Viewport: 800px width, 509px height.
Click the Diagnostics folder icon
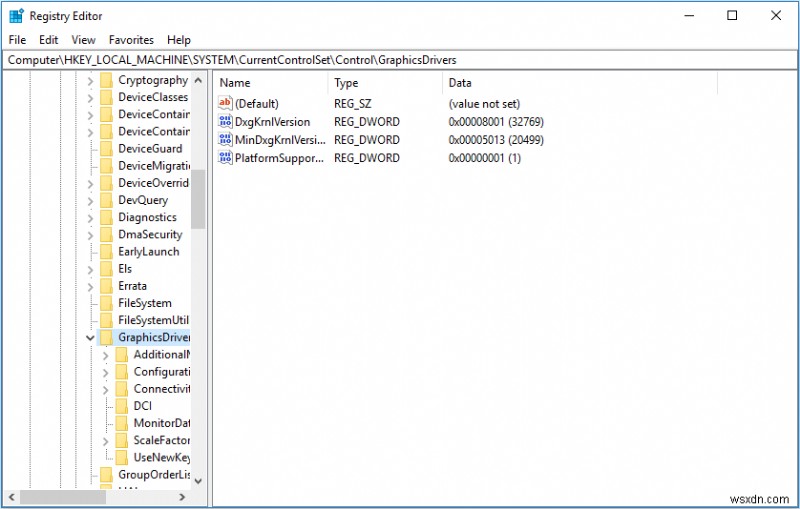pos(106,217)
